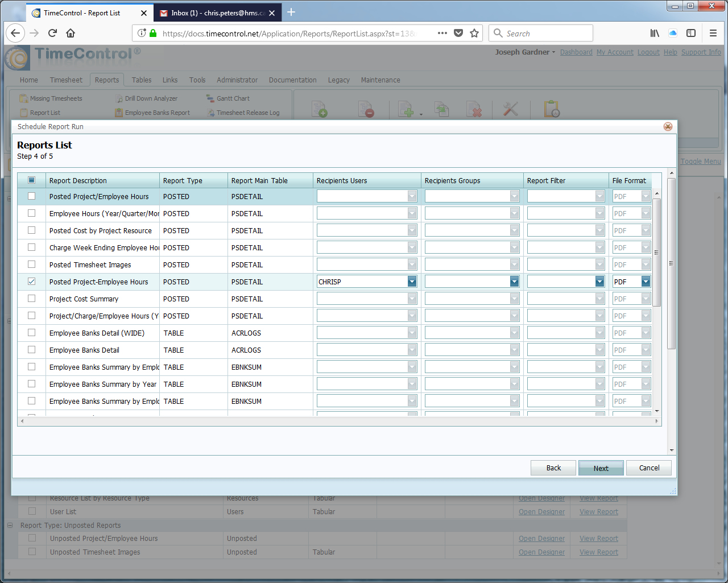The image size is (728, 583).
Task: Click the Copy report green-plus icon
Action: 406,109
